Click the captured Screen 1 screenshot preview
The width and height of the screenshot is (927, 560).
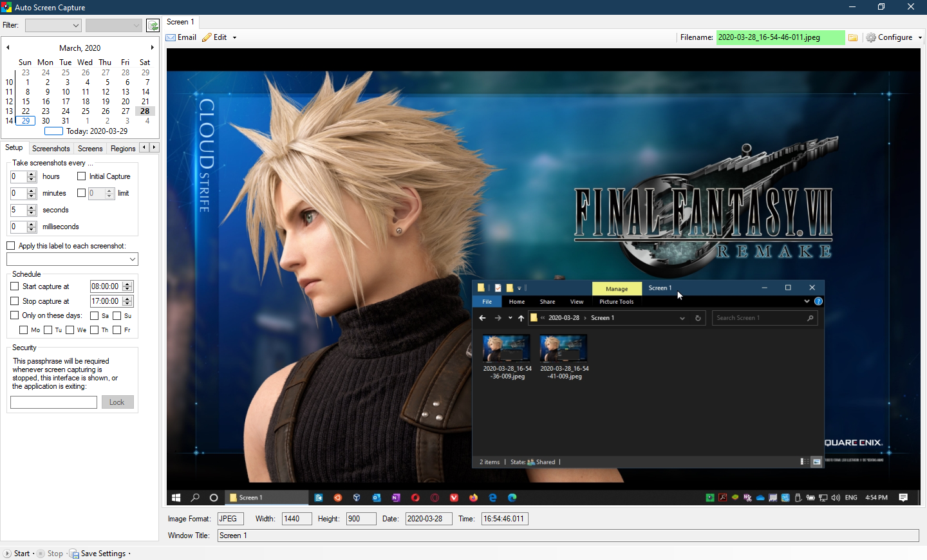(543, 277)
